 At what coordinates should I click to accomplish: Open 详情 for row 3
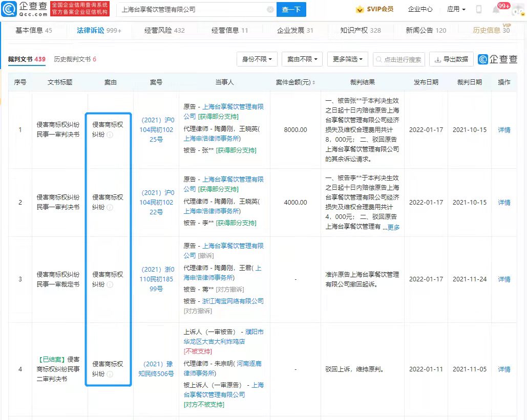point(504,279)
